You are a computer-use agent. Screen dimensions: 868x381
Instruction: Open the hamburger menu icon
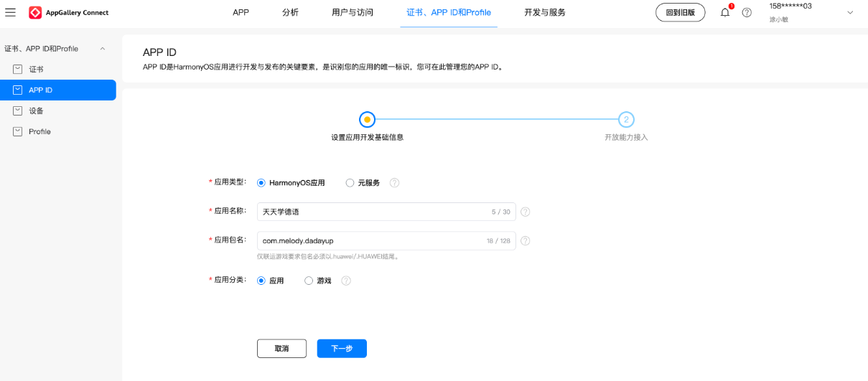[11, 12]
